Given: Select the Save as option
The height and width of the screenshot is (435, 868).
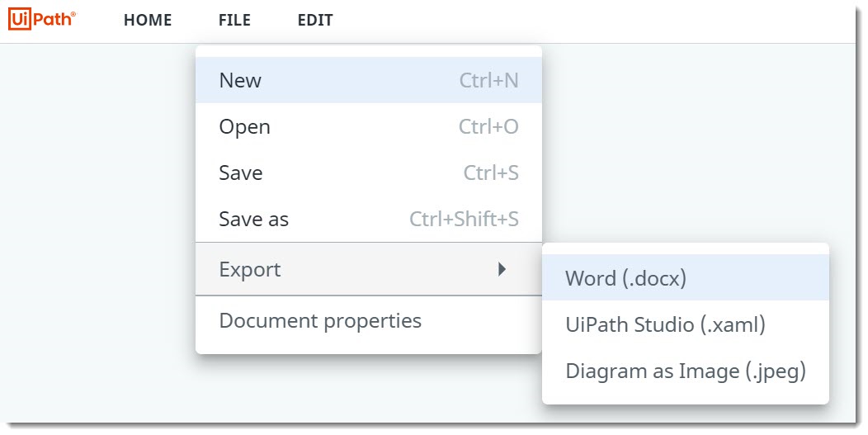Looking at the screenshot, I should [x=253, y=219].
